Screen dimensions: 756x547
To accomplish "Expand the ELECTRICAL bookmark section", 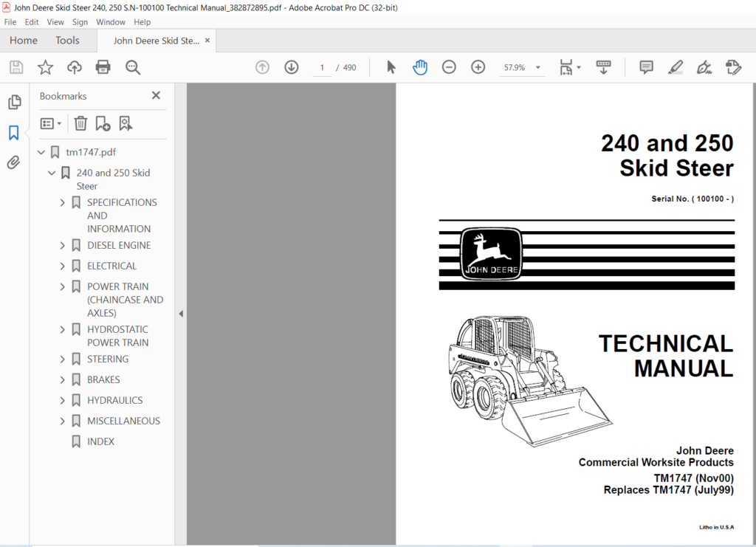I will 62,266.
